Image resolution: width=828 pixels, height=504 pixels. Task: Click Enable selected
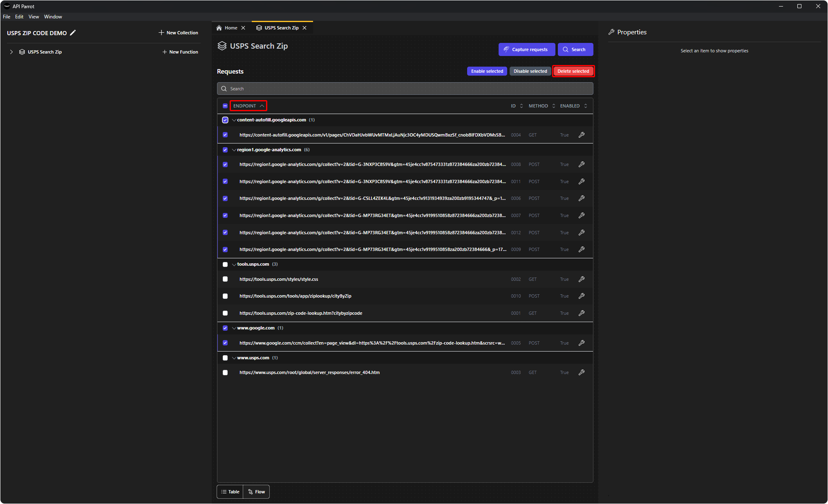tap(487, 71)
